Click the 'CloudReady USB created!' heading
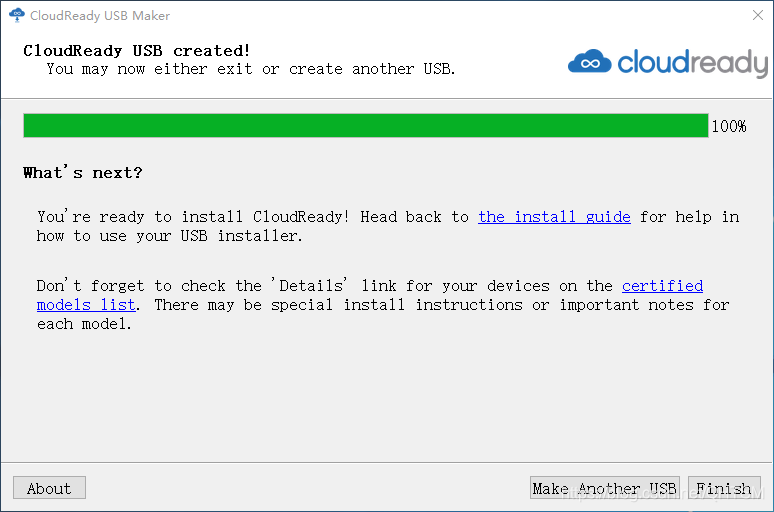Viewport: 774px width, 512px height. [137, 51]
